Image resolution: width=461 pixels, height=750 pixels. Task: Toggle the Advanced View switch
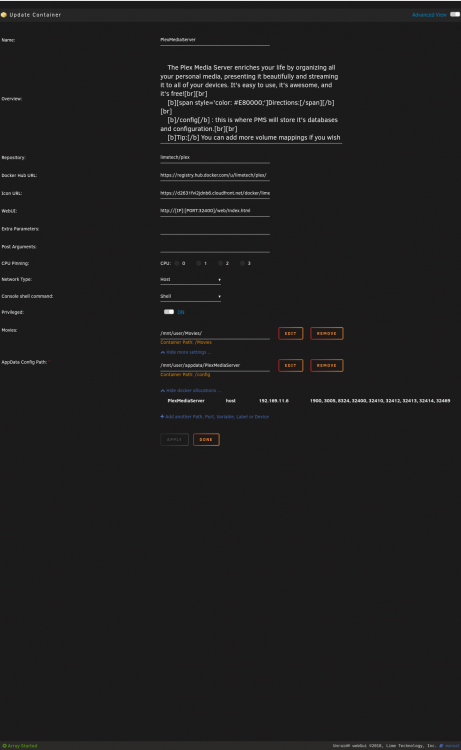(x=455, y=14)
